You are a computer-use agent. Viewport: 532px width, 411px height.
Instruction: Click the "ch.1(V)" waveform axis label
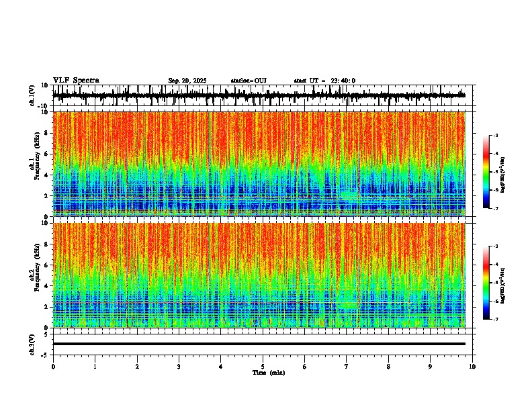pos(32,95)
